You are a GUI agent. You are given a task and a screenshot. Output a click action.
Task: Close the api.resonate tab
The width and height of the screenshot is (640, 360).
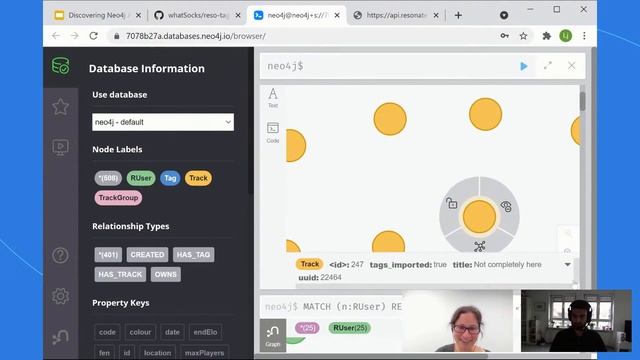436,16
